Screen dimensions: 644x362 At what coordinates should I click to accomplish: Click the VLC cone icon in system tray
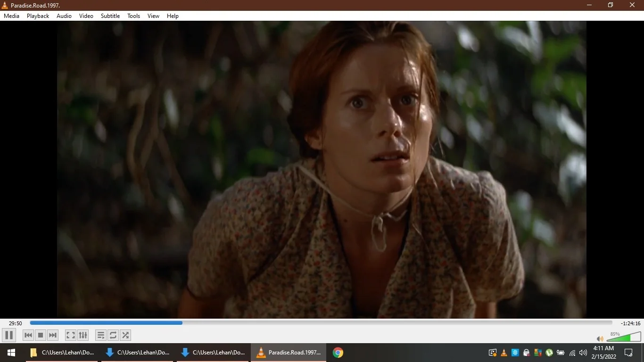pos(504,353)
